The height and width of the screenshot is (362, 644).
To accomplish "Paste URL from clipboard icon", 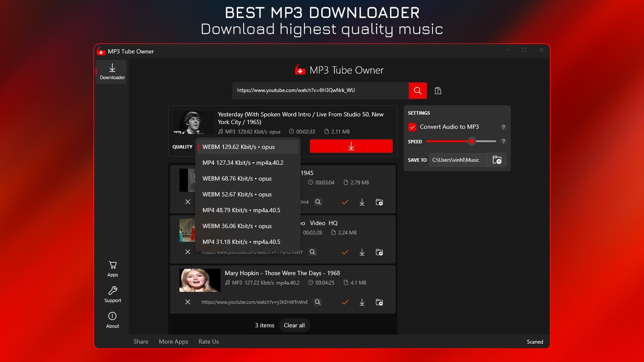I will (x=438, y=91).
